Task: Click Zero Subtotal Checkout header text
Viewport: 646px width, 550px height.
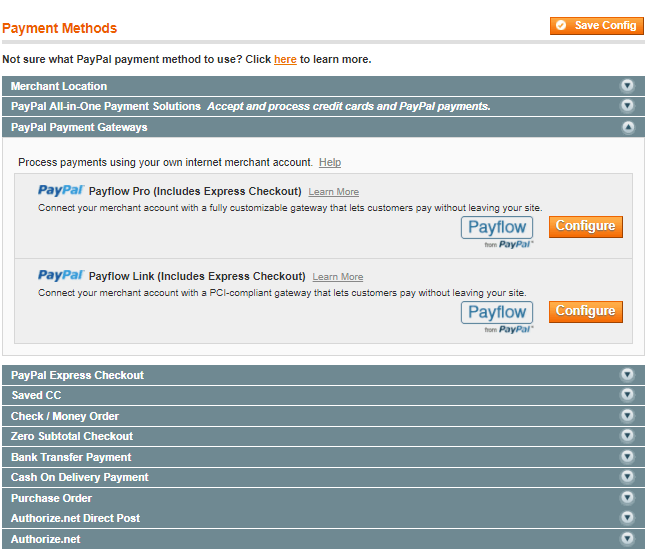Action: (72, 436)
